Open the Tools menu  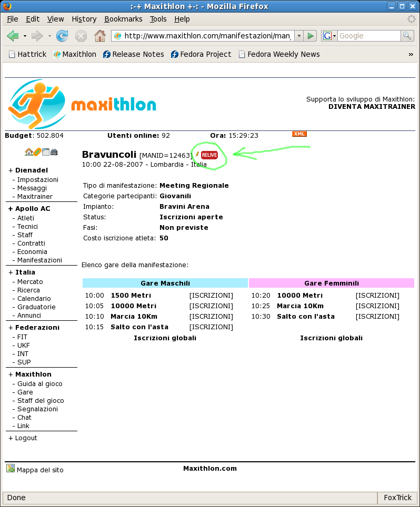pos(158,19)
